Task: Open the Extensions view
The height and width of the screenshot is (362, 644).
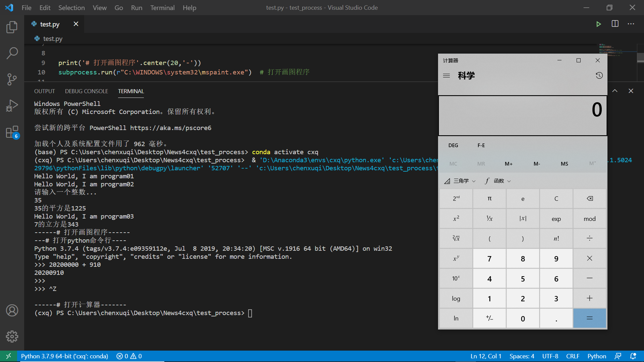Action: [x=12, y=131]
